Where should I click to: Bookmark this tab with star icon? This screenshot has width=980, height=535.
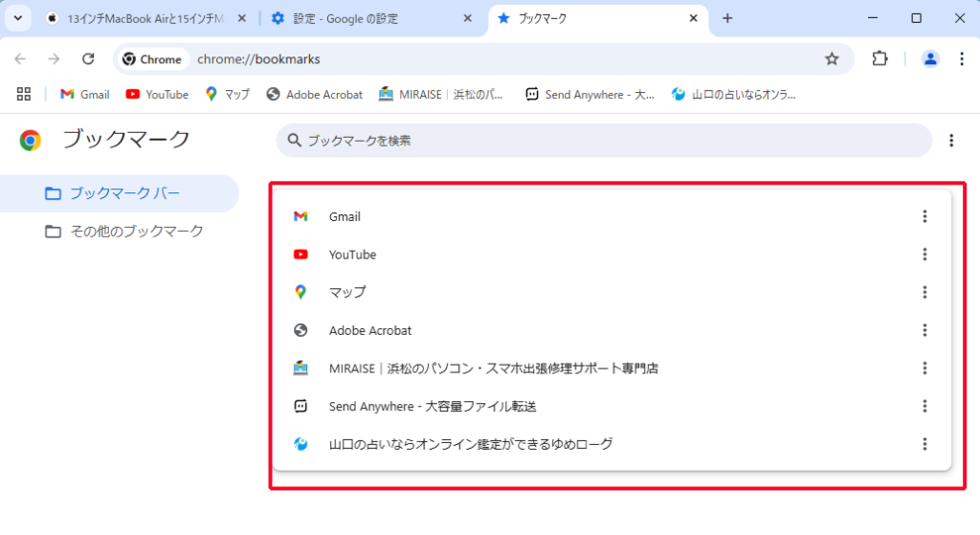tap(832, 59)
